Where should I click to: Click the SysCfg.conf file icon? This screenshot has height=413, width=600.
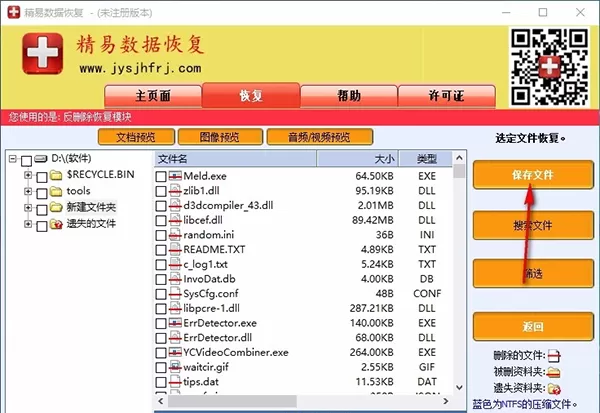[x=175, y=294]
